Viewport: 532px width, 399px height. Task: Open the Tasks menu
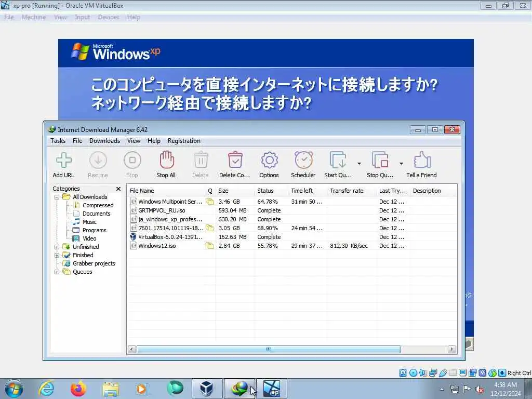(58, 141)
